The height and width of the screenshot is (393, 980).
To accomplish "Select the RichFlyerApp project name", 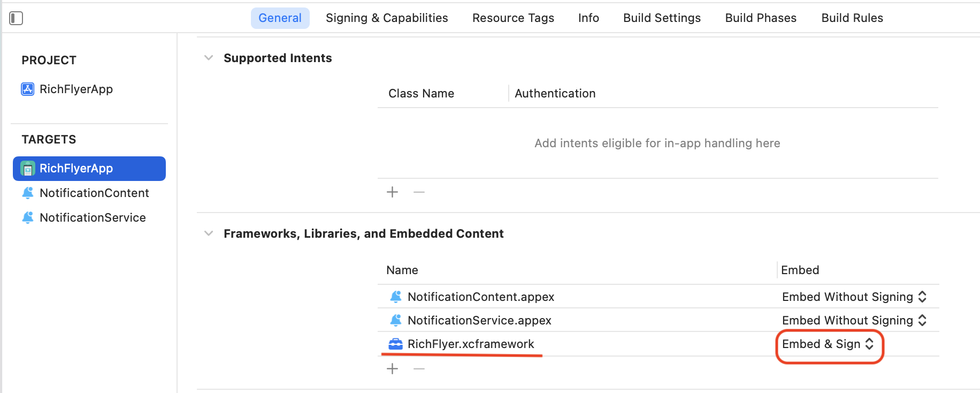I will click(76, 89).
